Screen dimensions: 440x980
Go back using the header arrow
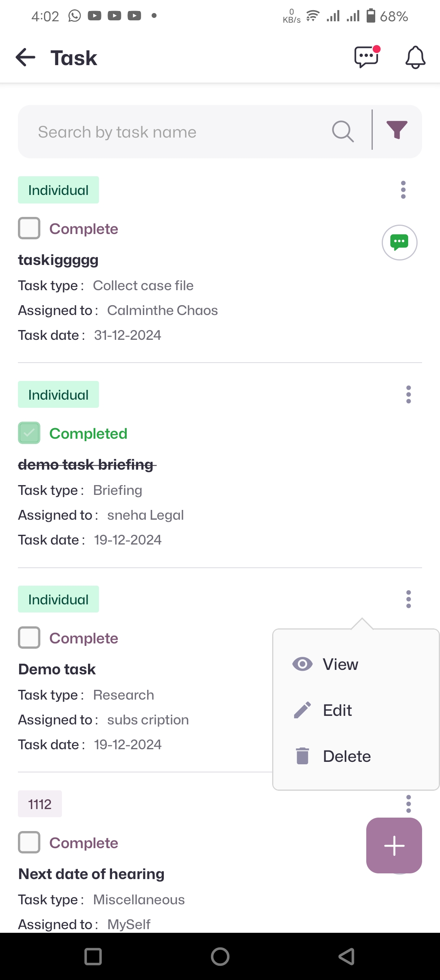pyautogui.click(x=25, y=57)
